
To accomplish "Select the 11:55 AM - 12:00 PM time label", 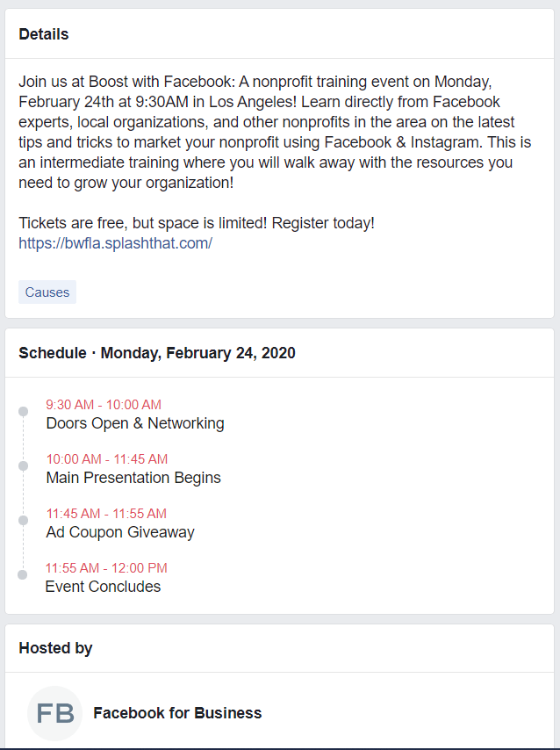I will click(107, 567).
